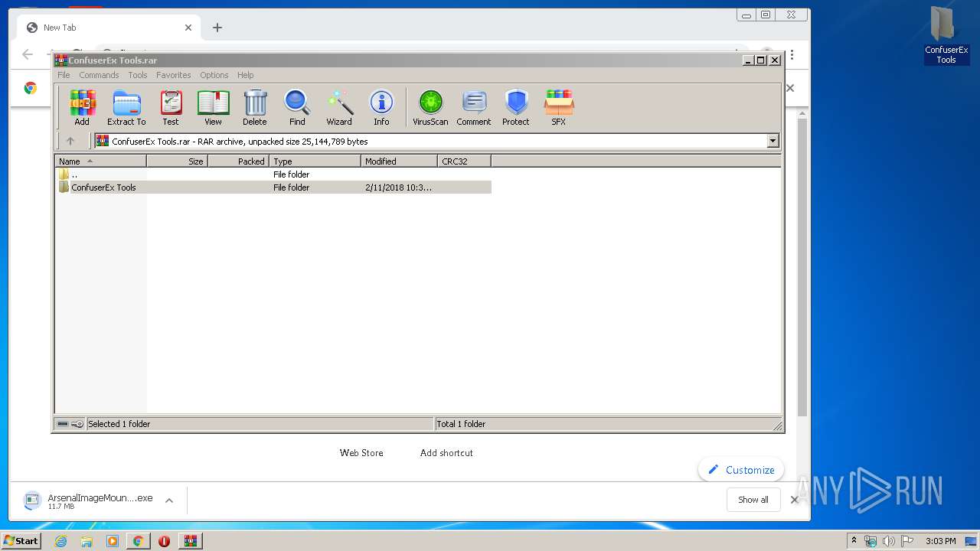Image resolution: width=980 pixels, height=551 pixels.
Task: Run the Test archive tool
Action: (x=171, y=107)
